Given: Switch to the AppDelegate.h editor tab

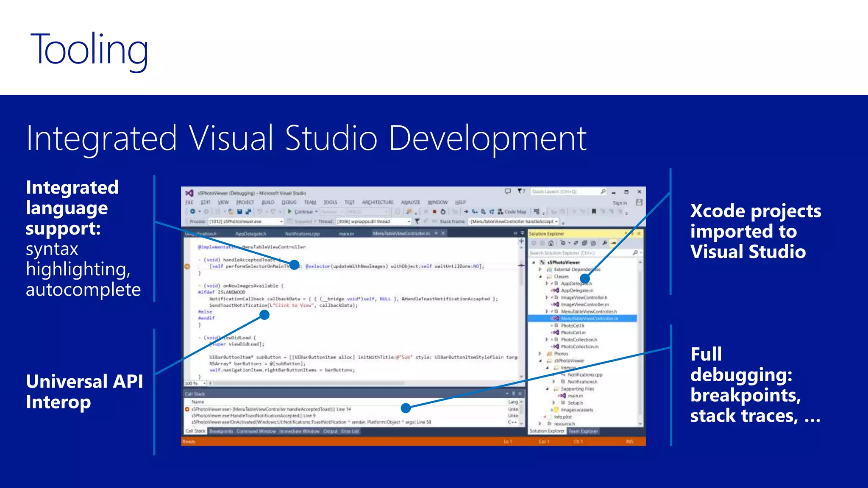Looking at the screenshot, I should pos(250,233).
